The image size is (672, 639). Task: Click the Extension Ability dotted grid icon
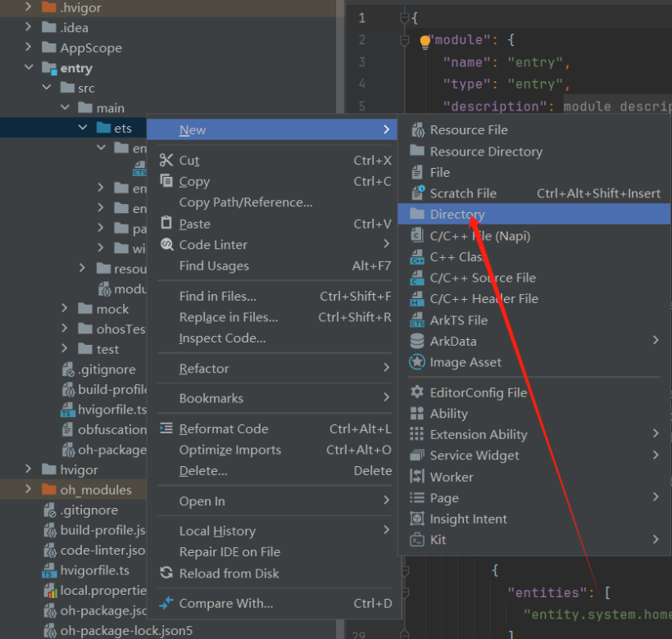[x=416, y=434]
